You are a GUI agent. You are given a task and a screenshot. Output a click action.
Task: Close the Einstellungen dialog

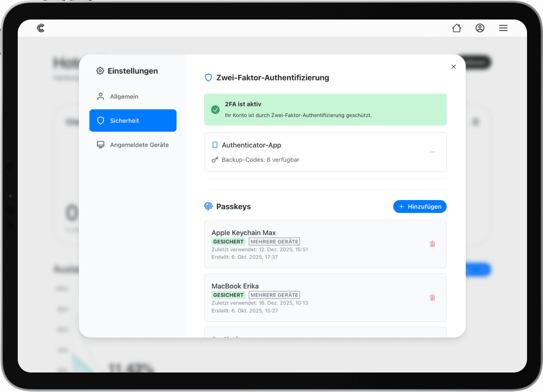pyautogui.click(x=453, y=67)
